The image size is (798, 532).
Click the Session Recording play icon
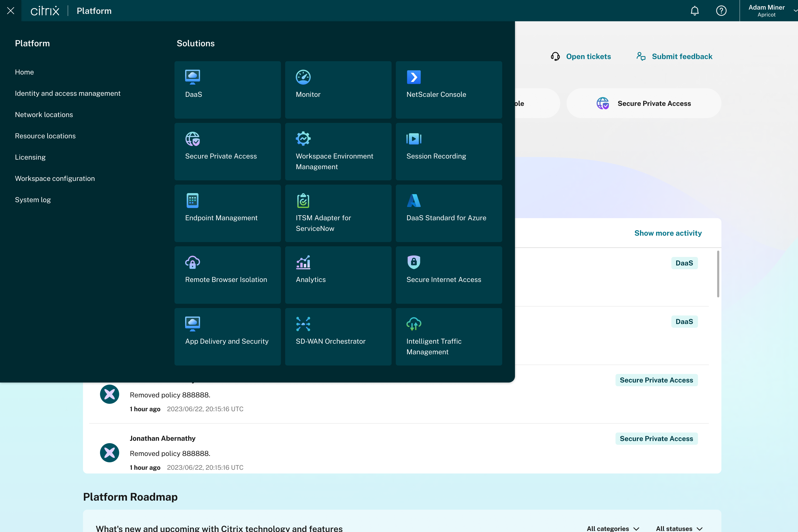point(414,139)
